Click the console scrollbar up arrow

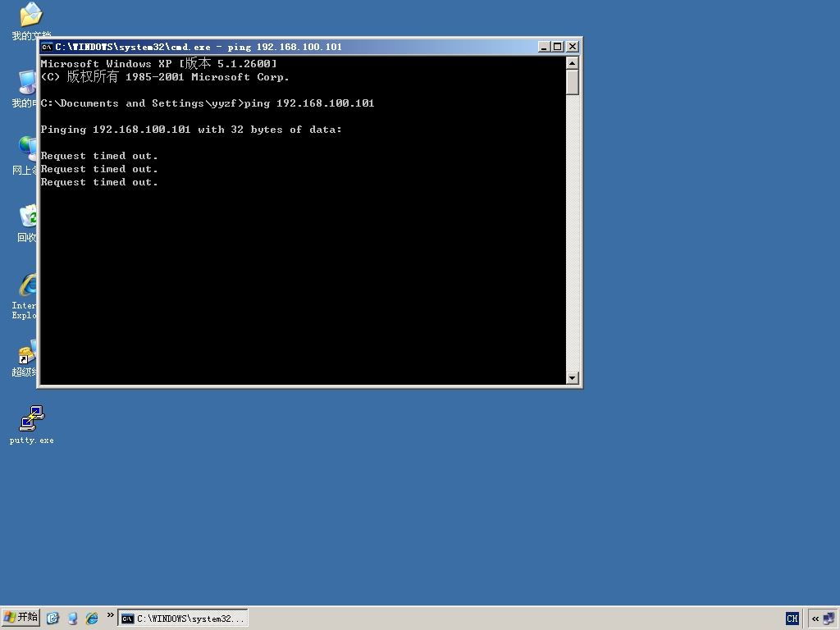(572, 62)
